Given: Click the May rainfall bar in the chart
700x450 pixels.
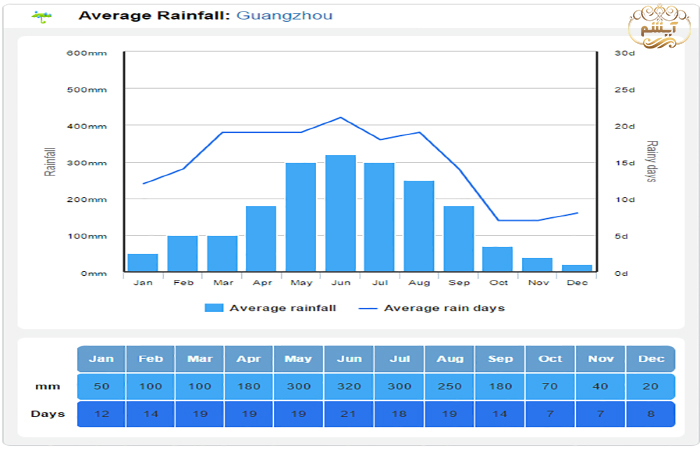Looking at the screenshot, I should (301, 217).
